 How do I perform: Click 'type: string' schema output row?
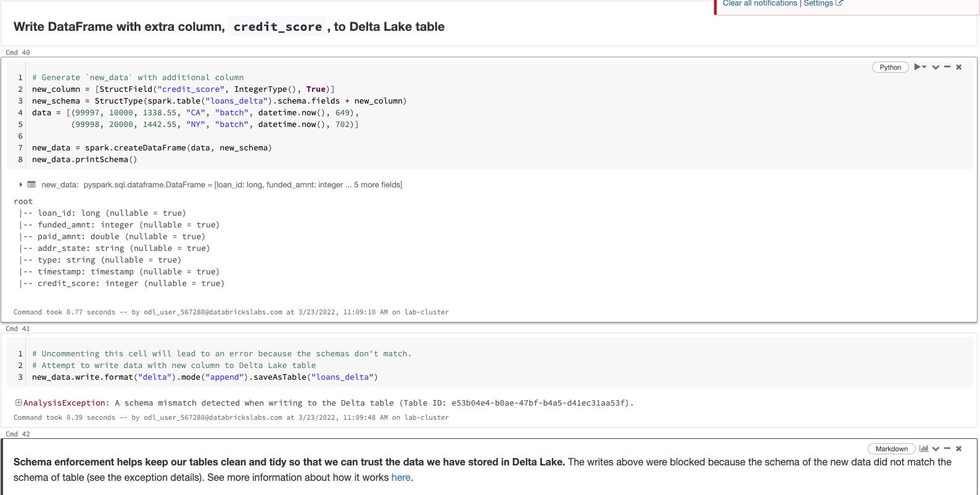point(99,260)
